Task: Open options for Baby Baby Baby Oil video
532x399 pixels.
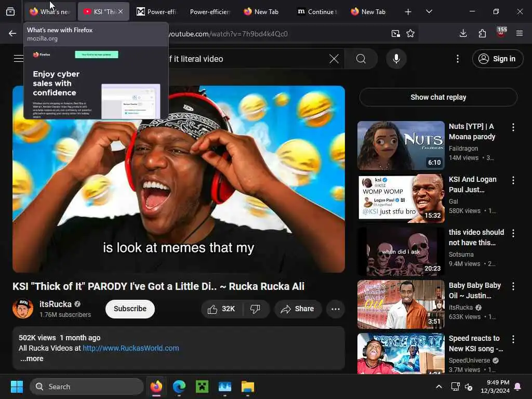Action: 513,286
